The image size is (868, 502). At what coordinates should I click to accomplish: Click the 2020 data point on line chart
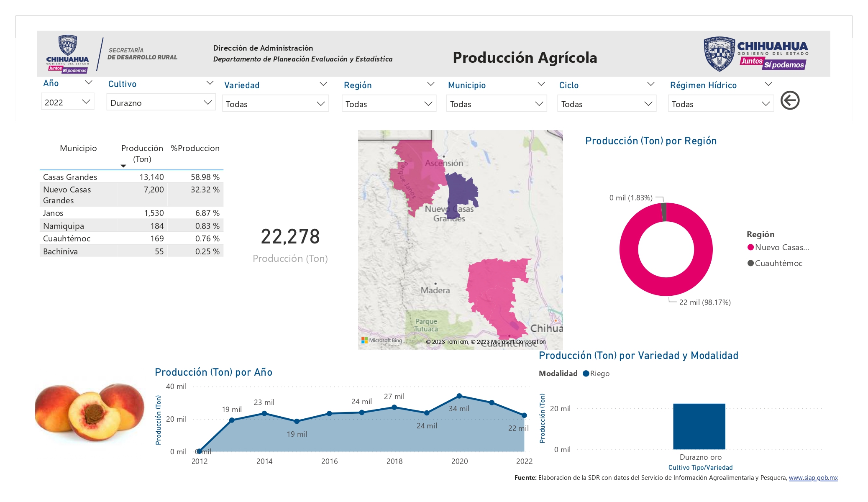point(459,396)
